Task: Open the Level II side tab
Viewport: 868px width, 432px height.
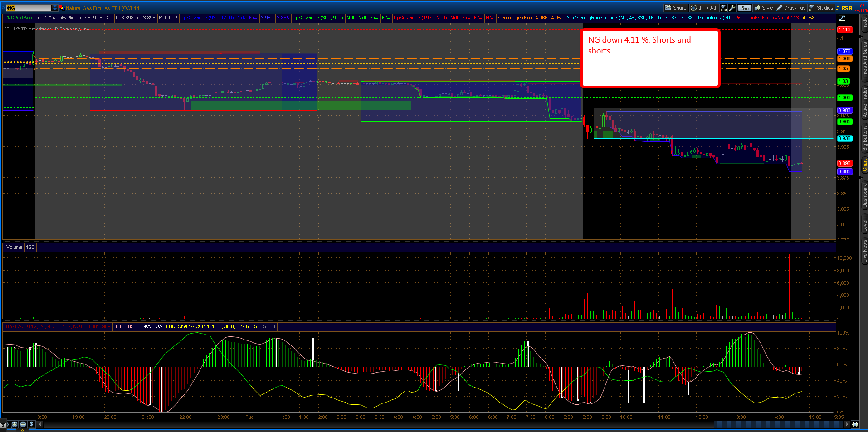Action: (864, 223)
